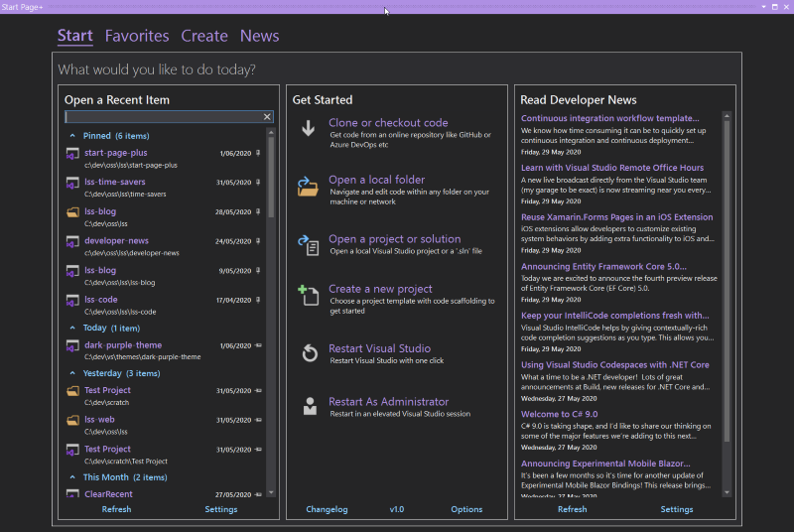This screenshot has width=794, height=532.
Task: Click folder icon of Test Project in C:\dev\scratch
Action: pyautogui.click(x=72, y=391)
